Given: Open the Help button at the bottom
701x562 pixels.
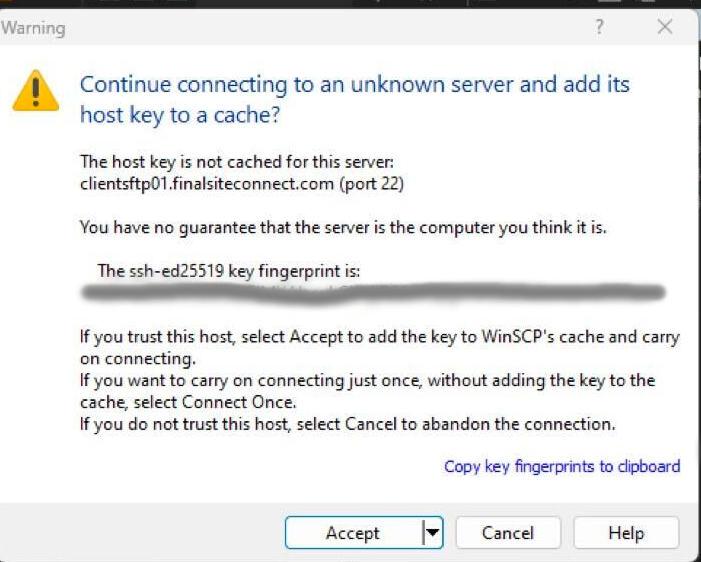Looking at the screenshot, I should pyautogui.click(x=626, y=533).
